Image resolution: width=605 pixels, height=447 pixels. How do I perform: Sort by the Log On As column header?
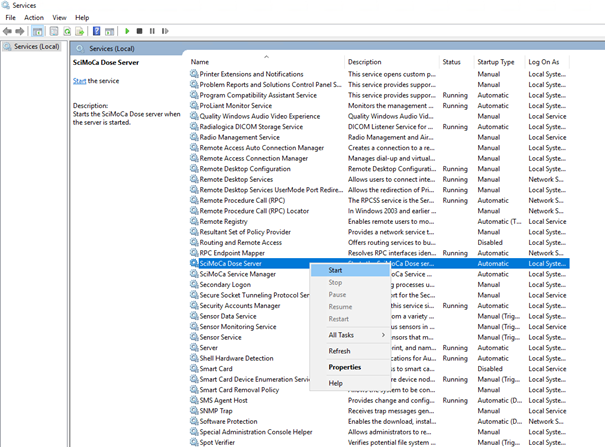544,62
